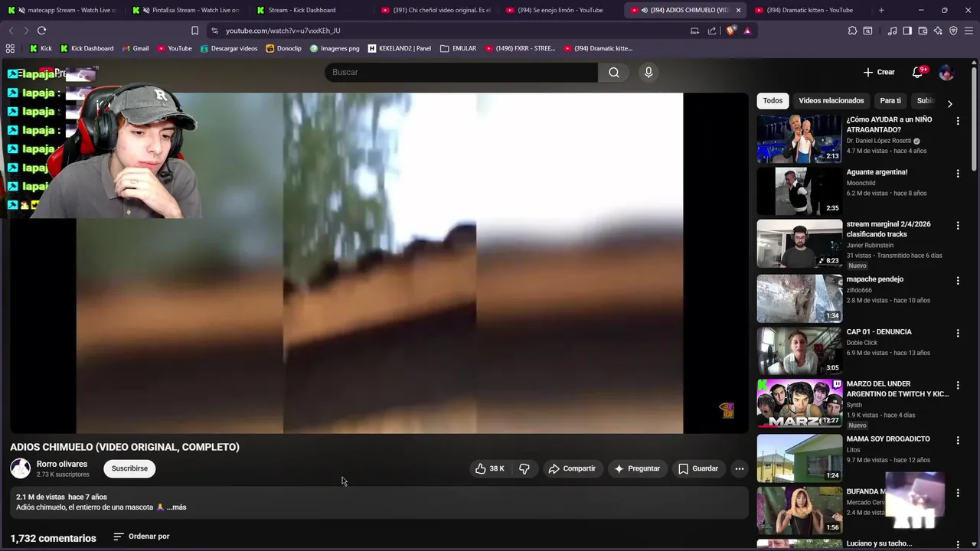The image size is (980, 551).
Task: Open the browser extensions puzzle icon
Action: 852,31
